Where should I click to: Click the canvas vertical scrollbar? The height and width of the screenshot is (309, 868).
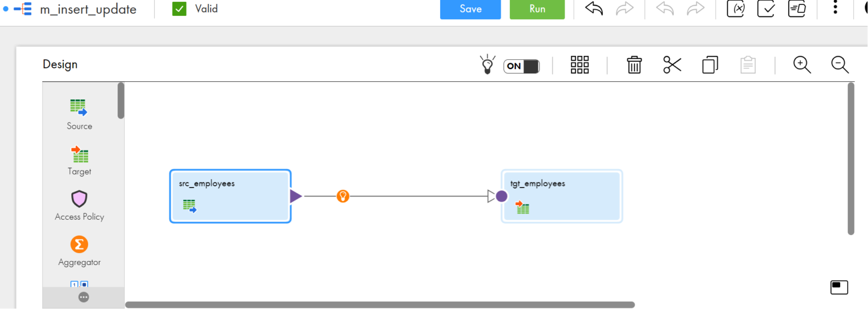851,158
